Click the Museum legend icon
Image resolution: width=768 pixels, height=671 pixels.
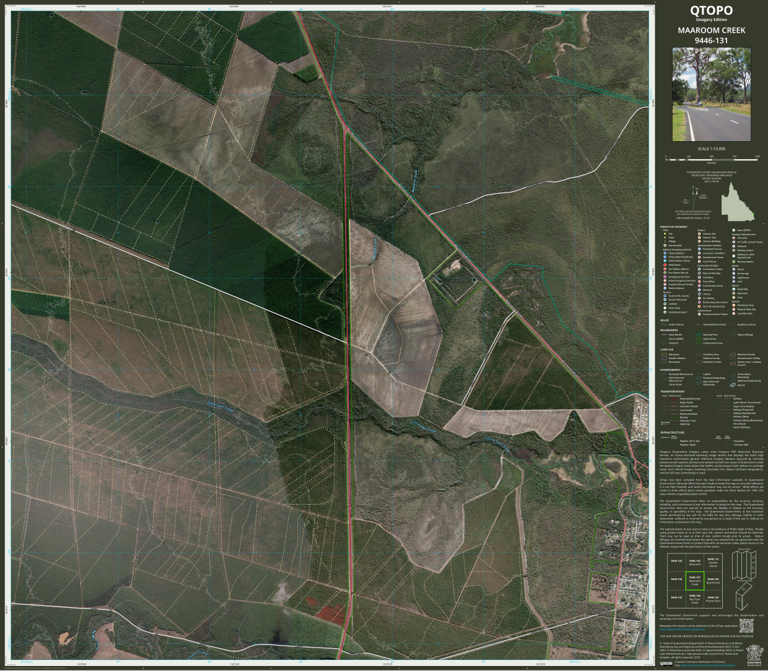pos(699,290)
